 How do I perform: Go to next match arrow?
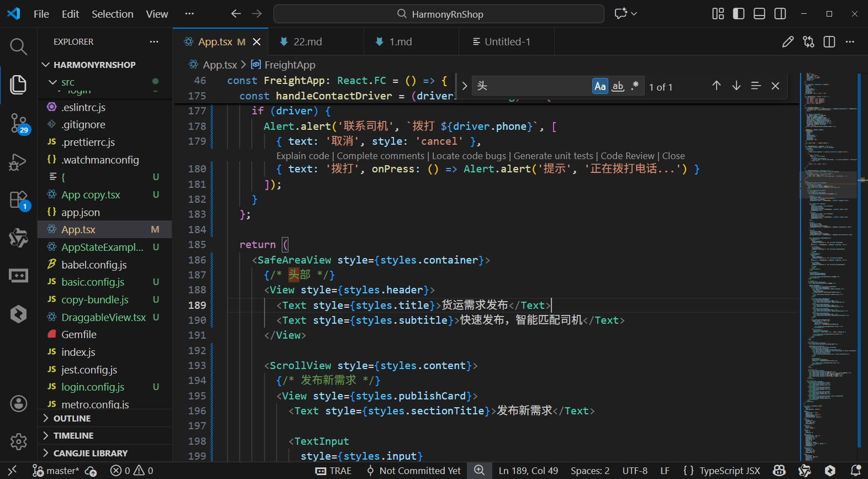[737, 86]
